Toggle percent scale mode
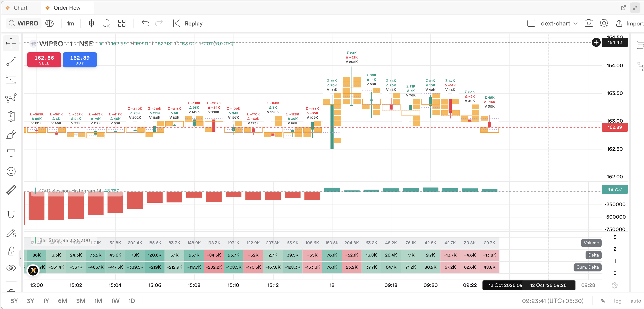Image resolution: width=644 pixels, height=309 pixels. click(x=603, y=301)
